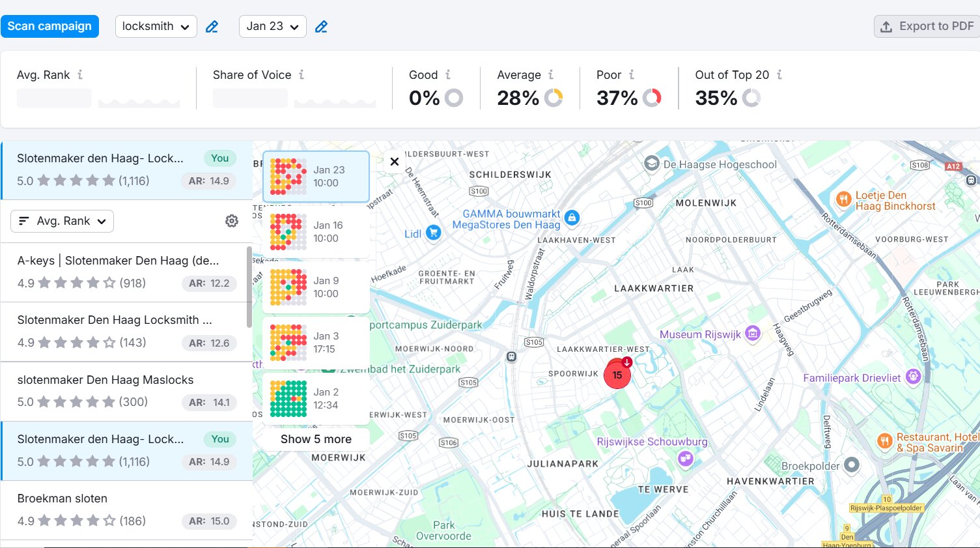The image size is (980, 548).
Task: Click Lidl shopping cart marker
Action: [433, 232]
